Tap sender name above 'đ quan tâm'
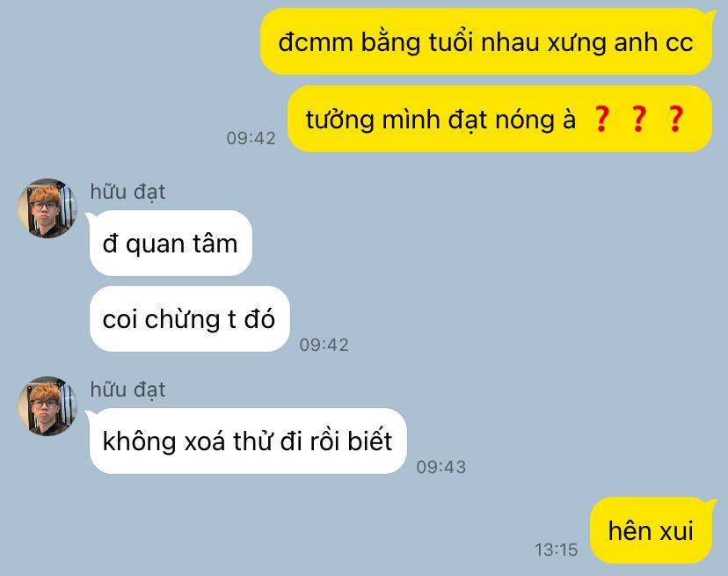The width and height of the screenshot is (728, 576). (x=127, y=192)
